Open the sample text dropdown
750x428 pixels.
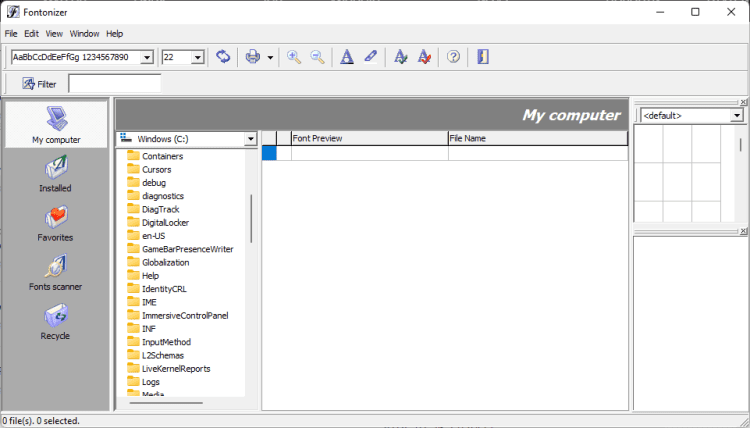click(x=147, y=57)
